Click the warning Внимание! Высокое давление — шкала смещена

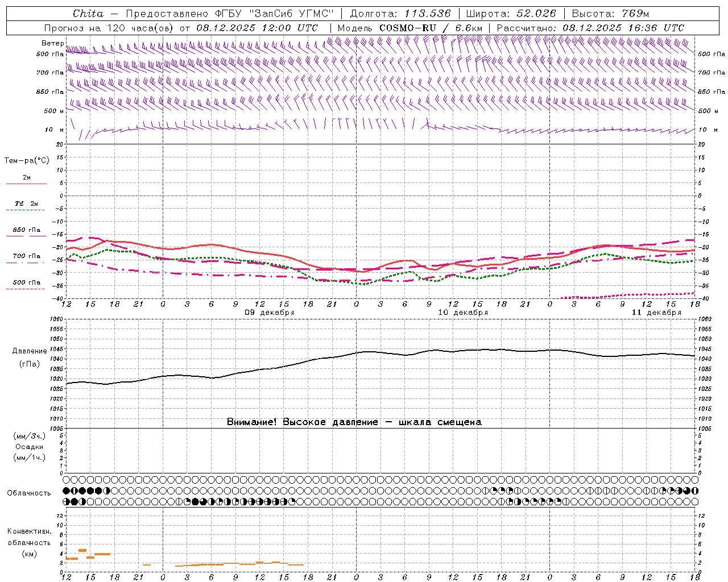tap(354, 422)
